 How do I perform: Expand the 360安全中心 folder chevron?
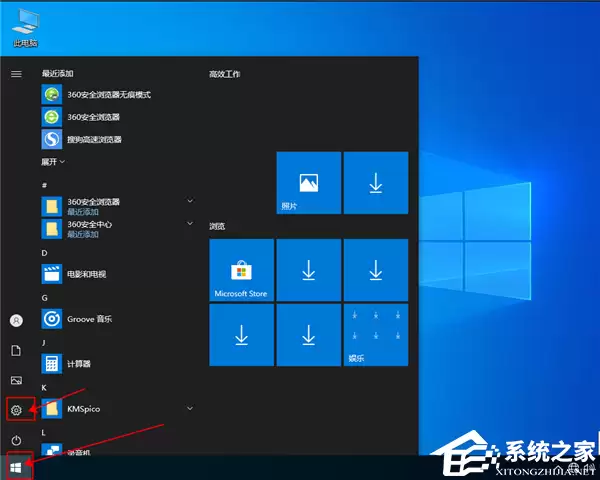(190, 223)
